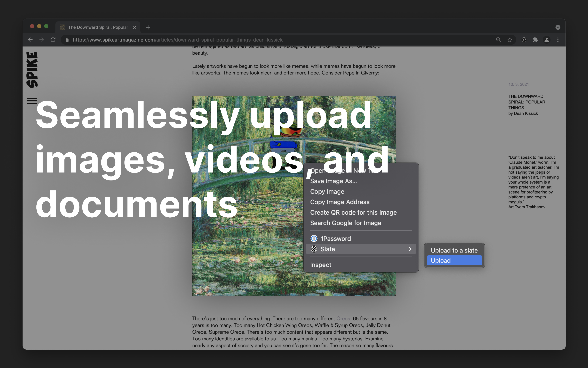Select The Downward Spiral browser tab
Viewport: 588px width, 368px height.
click(x=98, y=27)
